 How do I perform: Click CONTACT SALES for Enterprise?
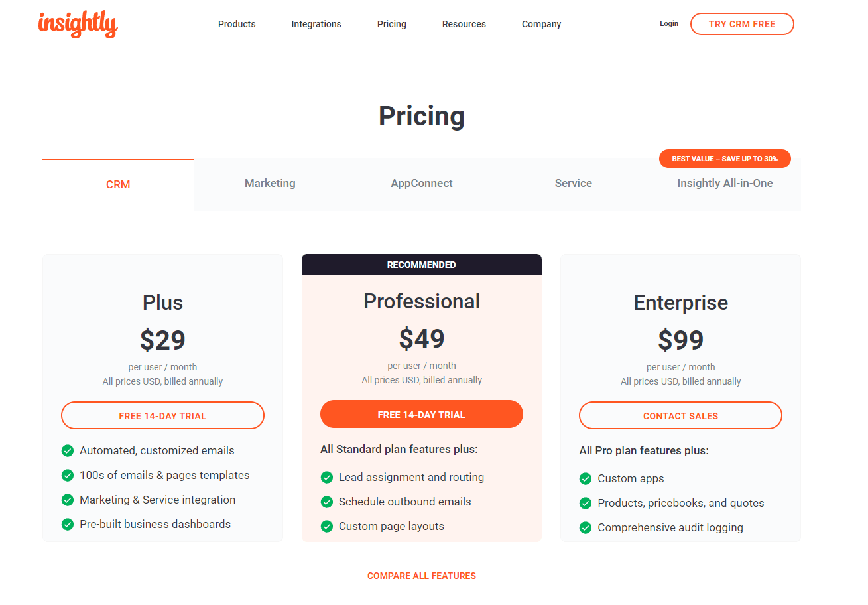coord(680,415)
